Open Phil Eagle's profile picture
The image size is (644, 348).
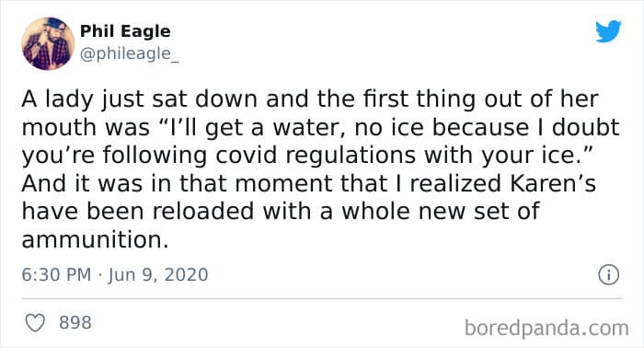point(48,43)
